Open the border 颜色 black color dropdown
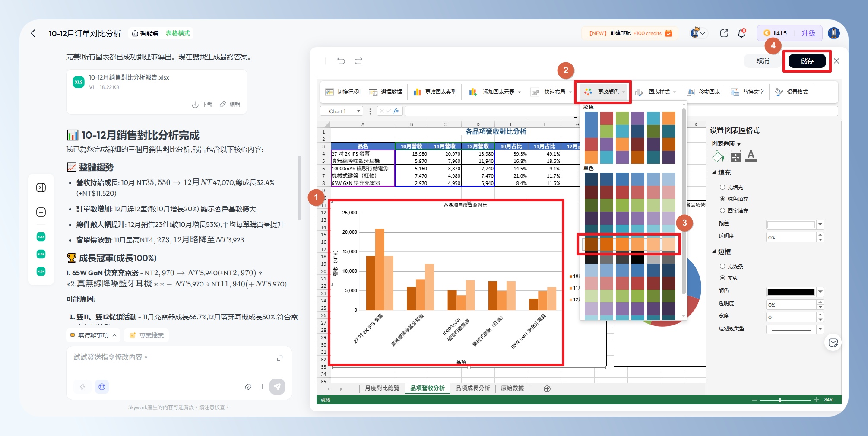The height and width of the screenshot is (436, 868). (x=820, y=292)
